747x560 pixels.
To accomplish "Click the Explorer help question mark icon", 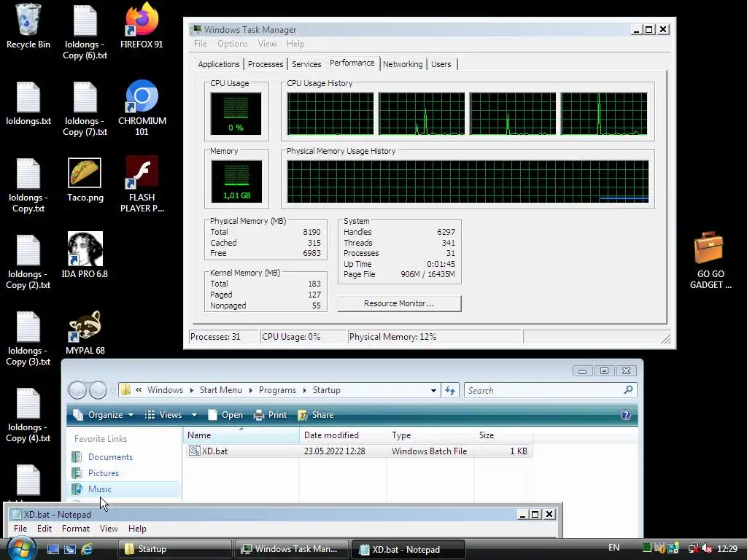I will [x=625, y=415].
